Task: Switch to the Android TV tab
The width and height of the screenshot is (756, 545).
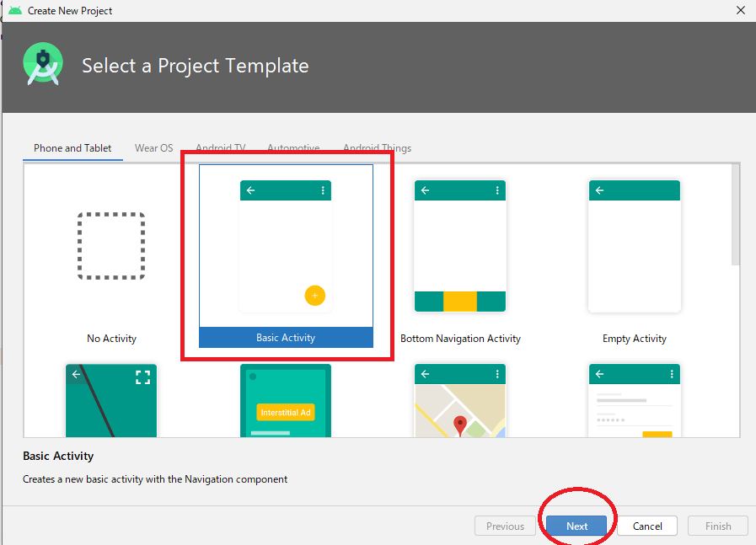Action: [221, 147]
